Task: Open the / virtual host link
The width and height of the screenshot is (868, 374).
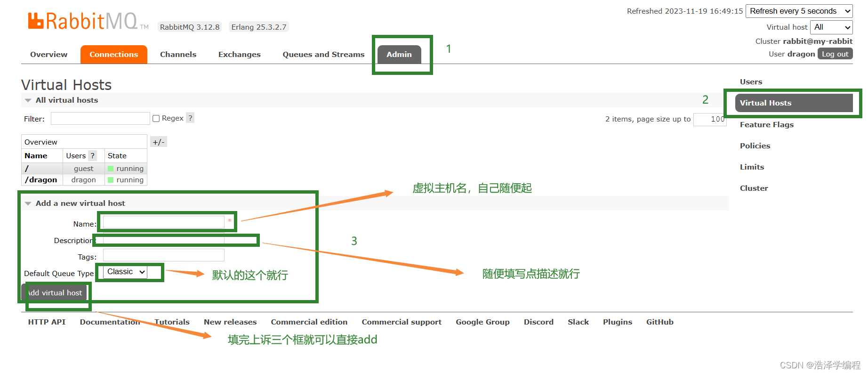Action: click(27, 169)
